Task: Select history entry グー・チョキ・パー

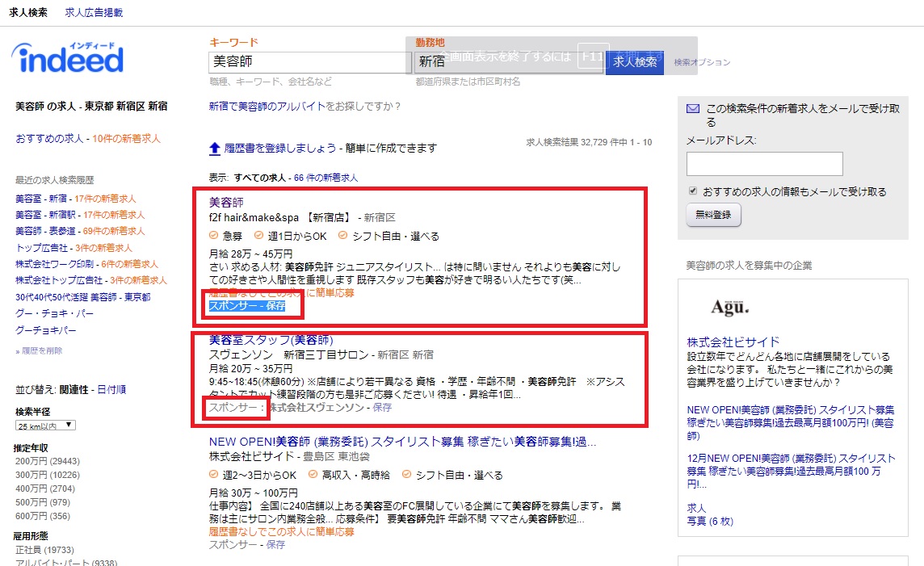Action: tap(54, 313)
